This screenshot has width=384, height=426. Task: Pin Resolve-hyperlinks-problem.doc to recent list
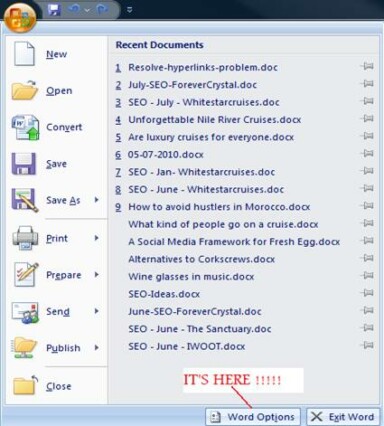coord(367,66)
